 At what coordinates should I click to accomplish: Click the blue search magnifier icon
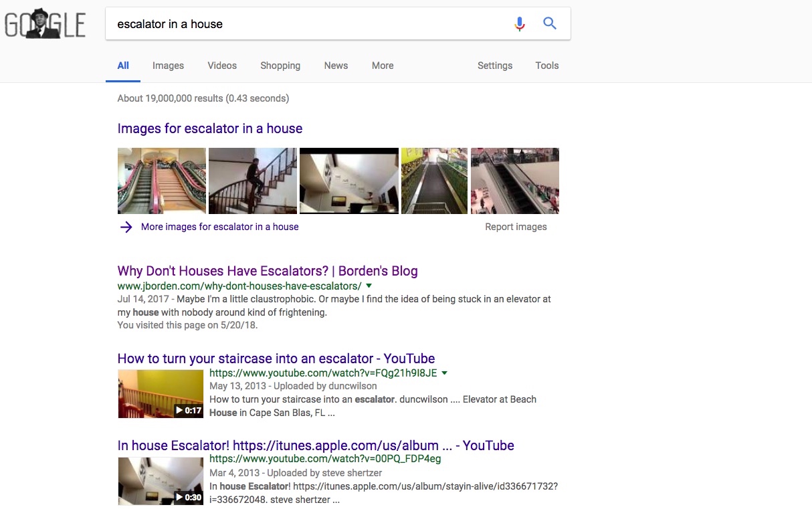[550, 24]
